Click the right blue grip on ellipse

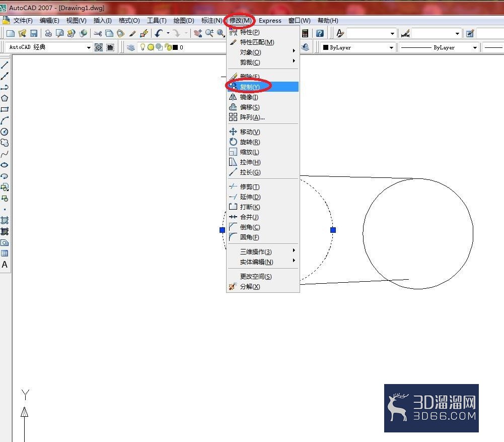coord(333,230)
